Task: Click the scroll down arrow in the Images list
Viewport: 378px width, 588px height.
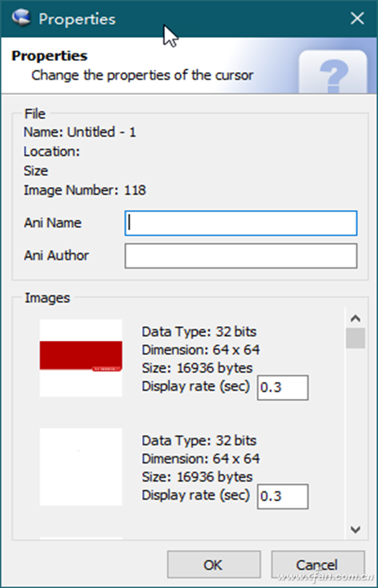Action: click(x=355, y=529)
